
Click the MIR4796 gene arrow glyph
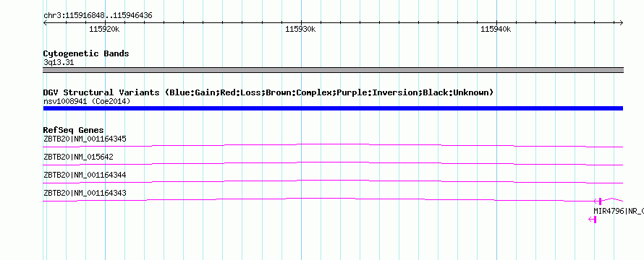click(x=592, y=220)
